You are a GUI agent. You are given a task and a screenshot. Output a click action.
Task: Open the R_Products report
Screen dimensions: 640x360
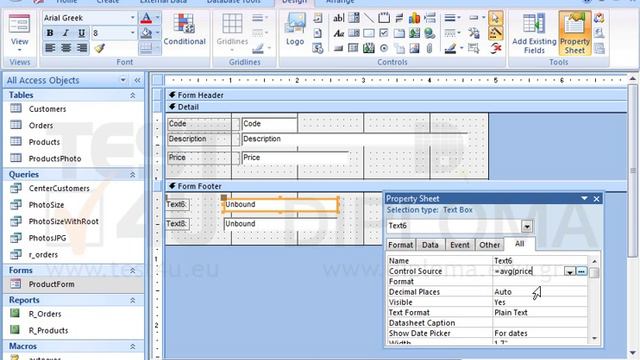click(x=48, y=330)
